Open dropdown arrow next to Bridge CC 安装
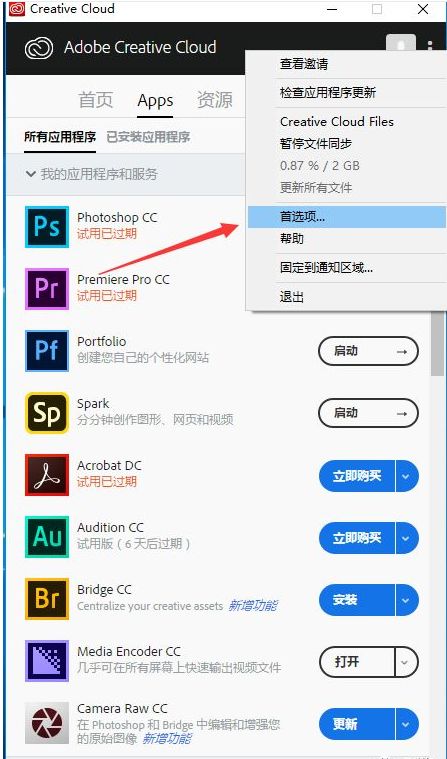Screen dimensions: 447x759 click(406, 600)
